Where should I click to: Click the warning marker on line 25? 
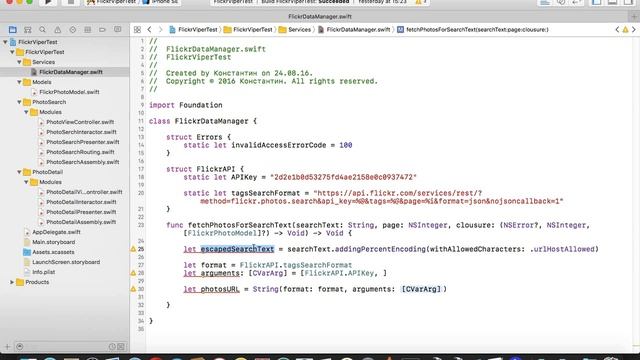coord(133,249)
